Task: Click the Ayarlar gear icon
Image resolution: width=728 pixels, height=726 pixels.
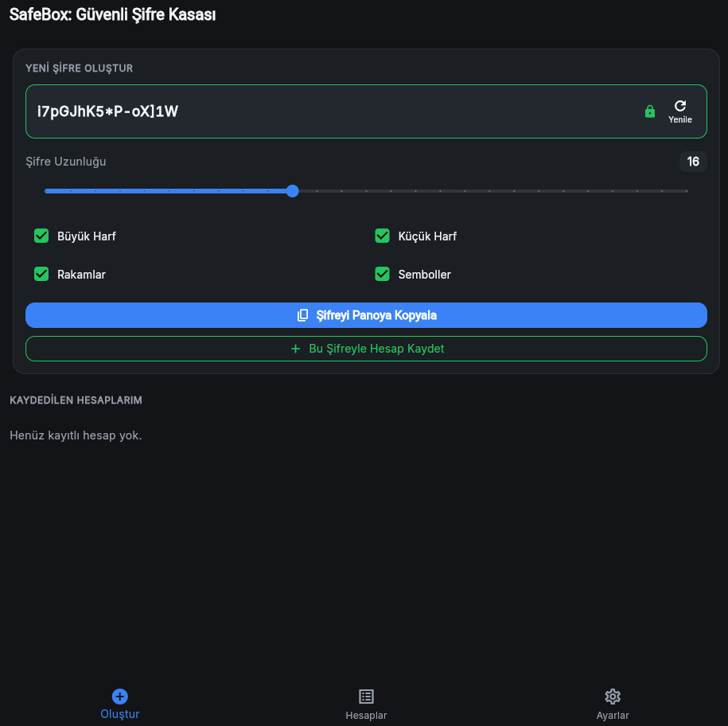Action: point(613,697)
